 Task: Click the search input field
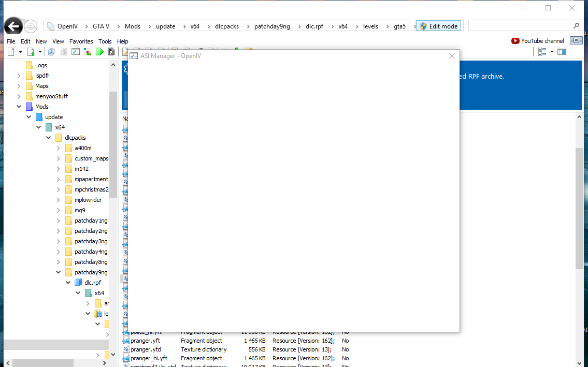(x=520, y=26)
